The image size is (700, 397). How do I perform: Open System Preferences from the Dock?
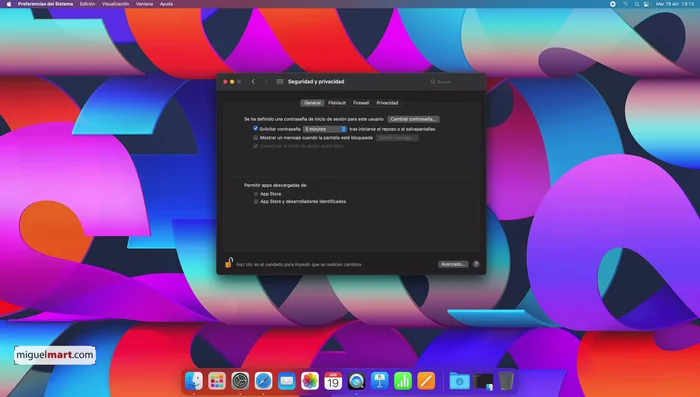pos(240,381)
